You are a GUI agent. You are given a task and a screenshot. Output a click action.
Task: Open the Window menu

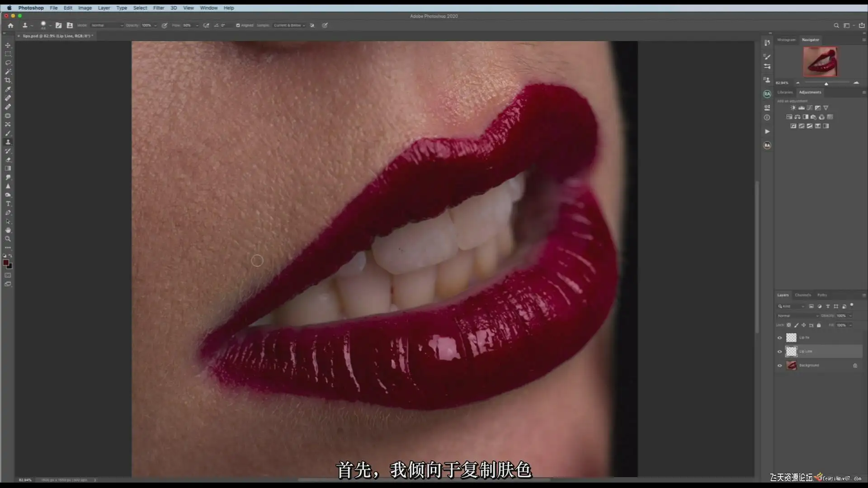208,8
